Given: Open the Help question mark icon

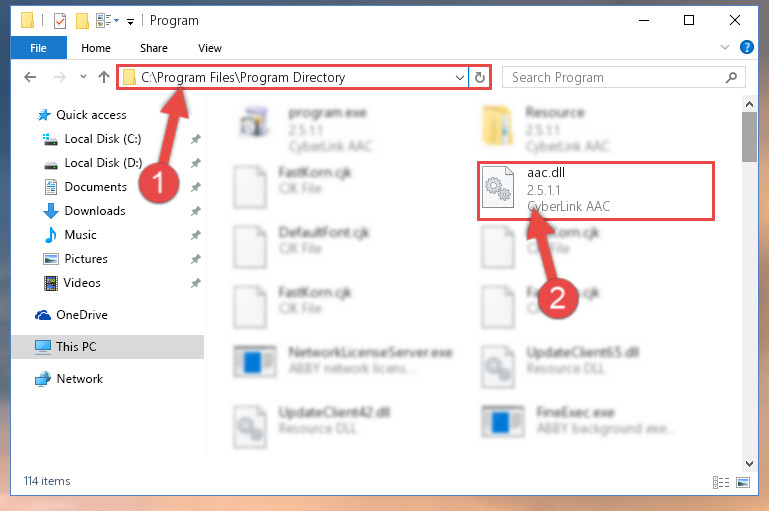Looking at the screenshot, I should point(746,48).
